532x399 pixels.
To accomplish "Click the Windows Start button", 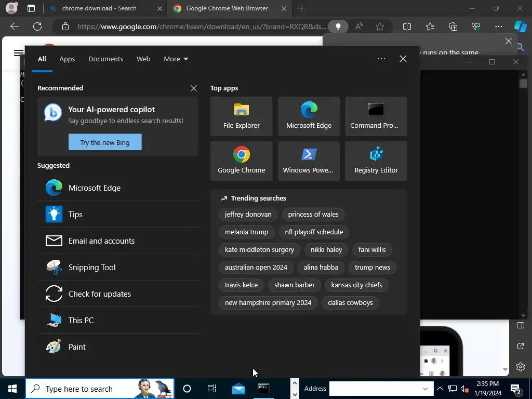I will point(12,389).
